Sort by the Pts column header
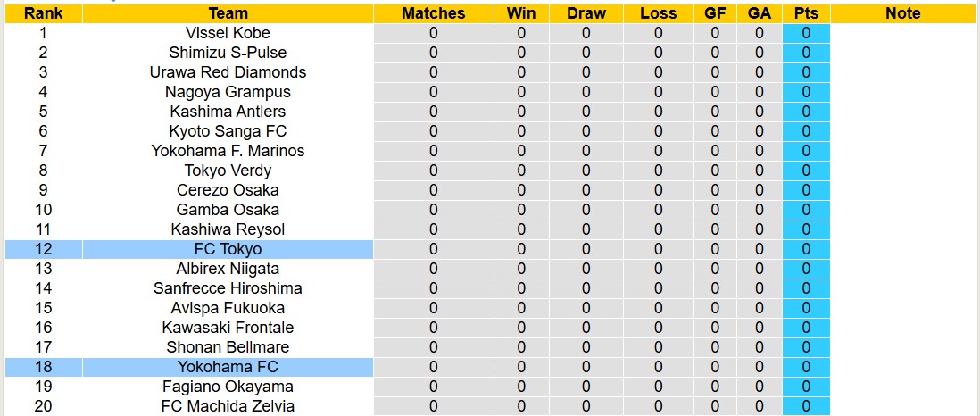The height and width of the screenshot is (416, 980). pos(806,13)
